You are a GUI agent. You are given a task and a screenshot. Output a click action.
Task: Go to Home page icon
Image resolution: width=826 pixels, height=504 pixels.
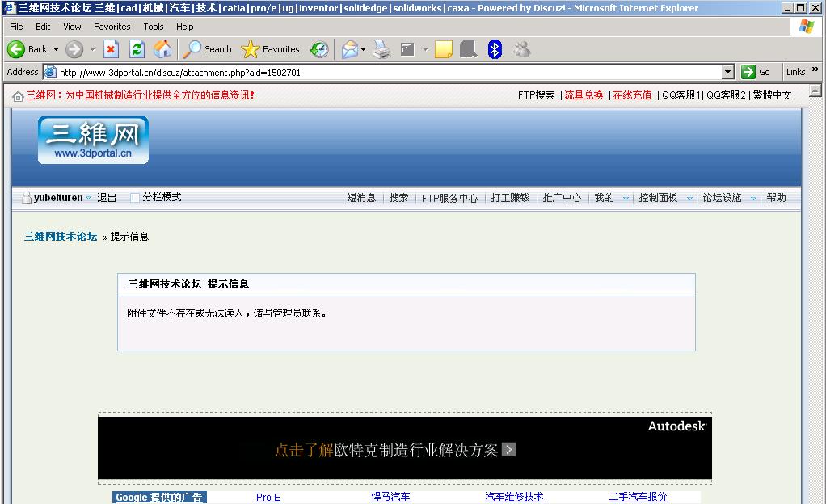coord(162,49)
